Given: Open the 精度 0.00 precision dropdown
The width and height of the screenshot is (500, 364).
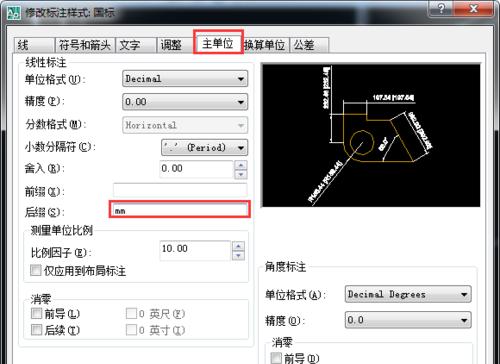Looking at the screenshot, I should coord(185,102).
